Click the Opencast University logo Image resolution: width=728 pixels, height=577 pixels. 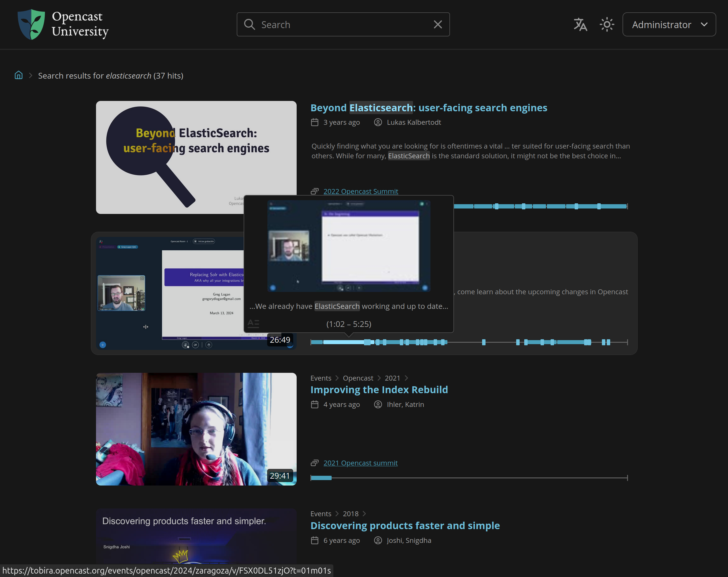63,24
